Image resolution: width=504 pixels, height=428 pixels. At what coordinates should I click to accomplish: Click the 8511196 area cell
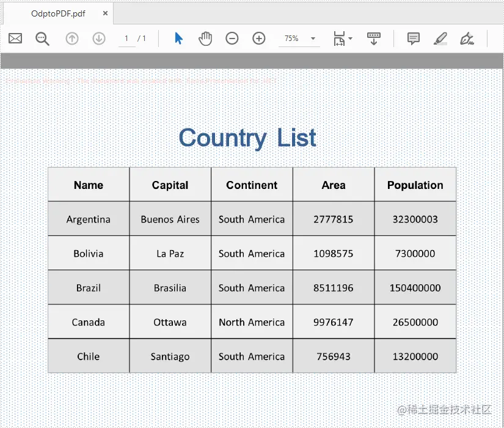coord(334,287)
